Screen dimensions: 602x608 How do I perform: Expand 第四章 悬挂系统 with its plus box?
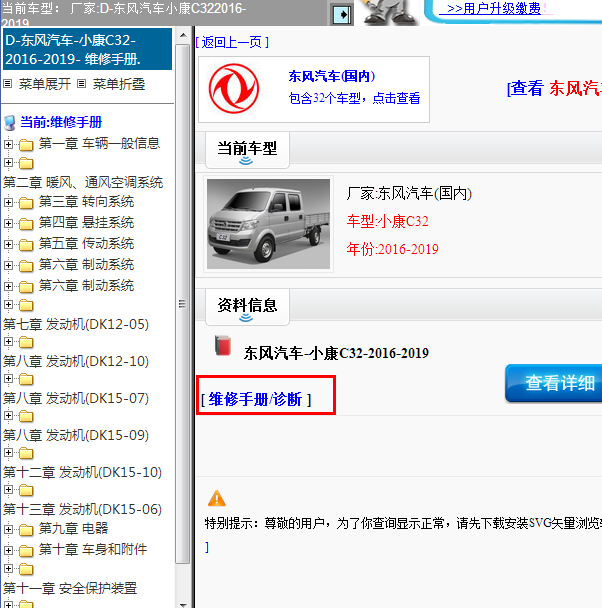point(8,223)
